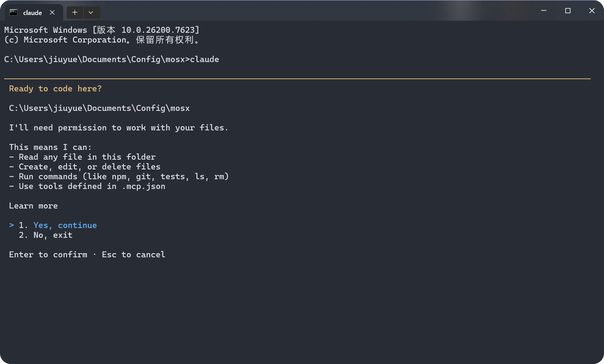
Task: Close the terminal window
Action: tap(592, 11)
